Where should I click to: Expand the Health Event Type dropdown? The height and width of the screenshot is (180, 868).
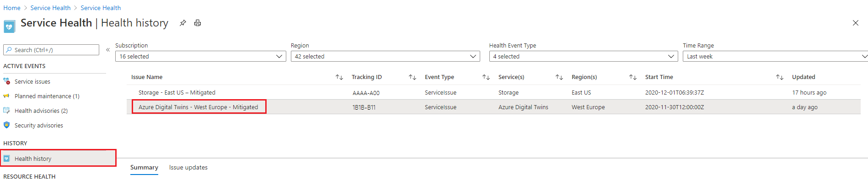point(584,56)
